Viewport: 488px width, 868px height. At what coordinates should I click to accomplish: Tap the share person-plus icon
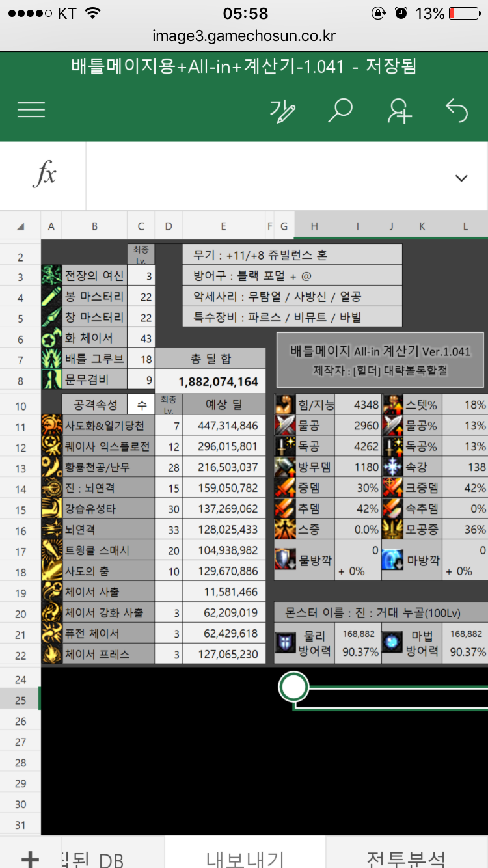(x=399, y=111)
